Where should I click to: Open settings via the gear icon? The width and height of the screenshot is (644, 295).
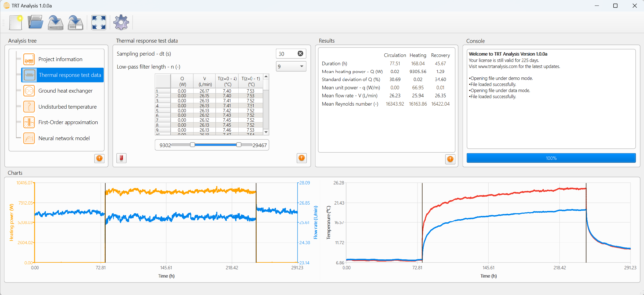tap(121, 22)
